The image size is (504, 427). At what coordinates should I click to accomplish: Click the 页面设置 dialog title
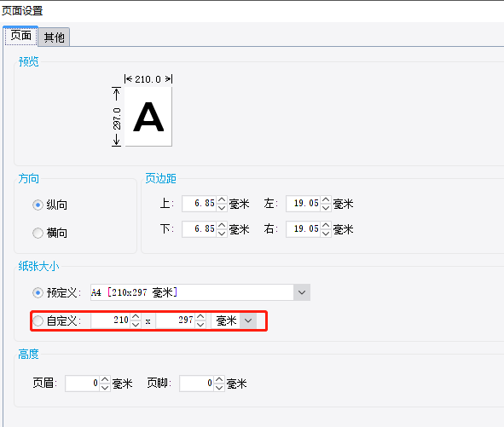[22, 11]
